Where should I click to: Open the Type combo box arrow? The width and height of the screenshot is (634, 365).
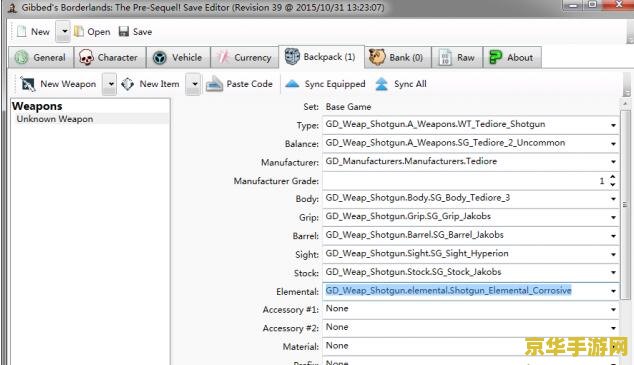[613, 125]
